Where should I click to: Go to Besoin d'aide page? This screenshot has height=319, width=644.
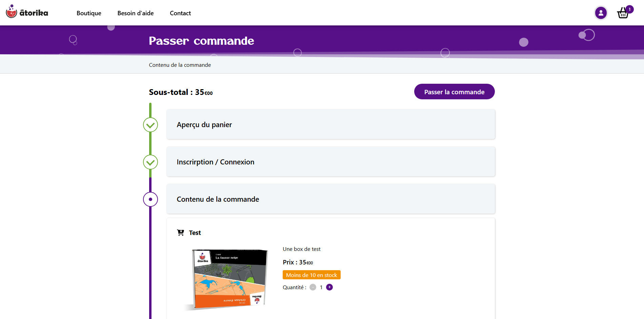pos(136,13)
